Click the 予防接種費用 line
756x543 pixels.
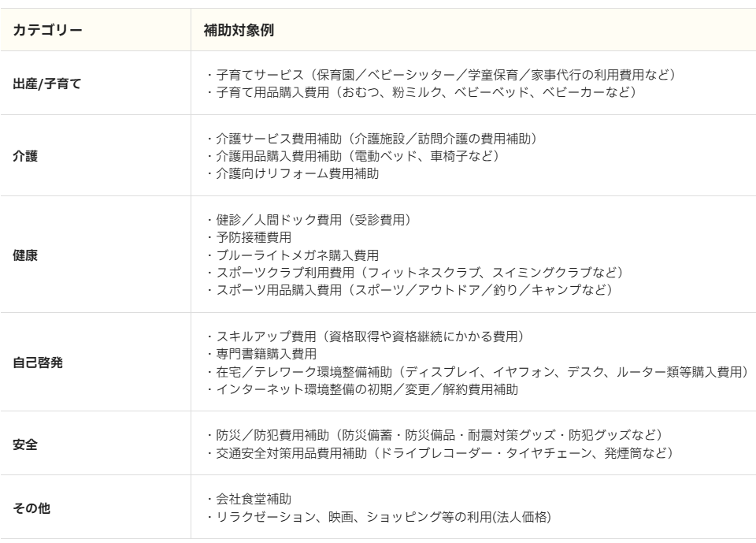click(248, 237)
